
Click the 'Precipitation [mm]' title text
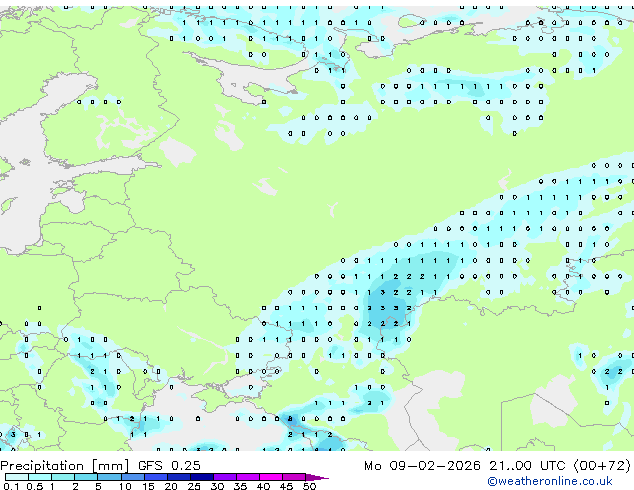tap(65, 466)
